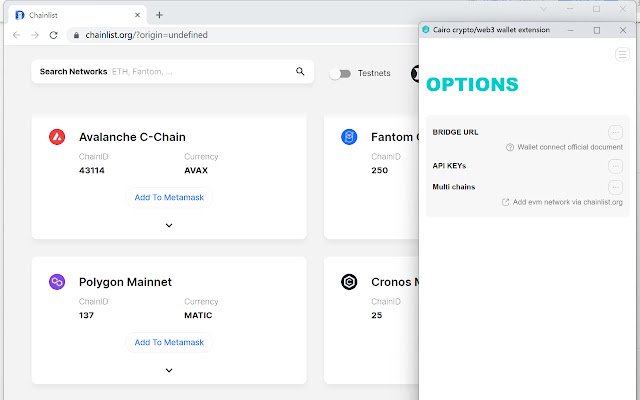Open the Multi chains ellipsis button

pos(615,187)
